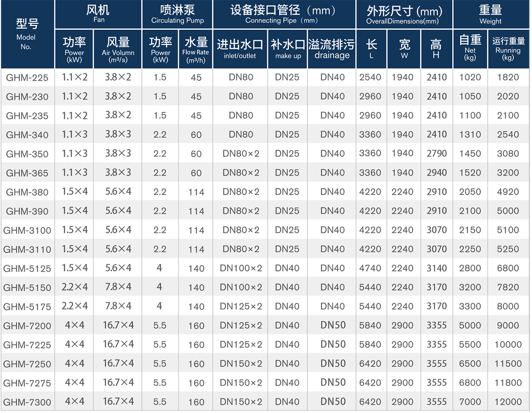Click the Net (kg) column header
Viewport: 532px width, 413px height.
pos(470,49)
